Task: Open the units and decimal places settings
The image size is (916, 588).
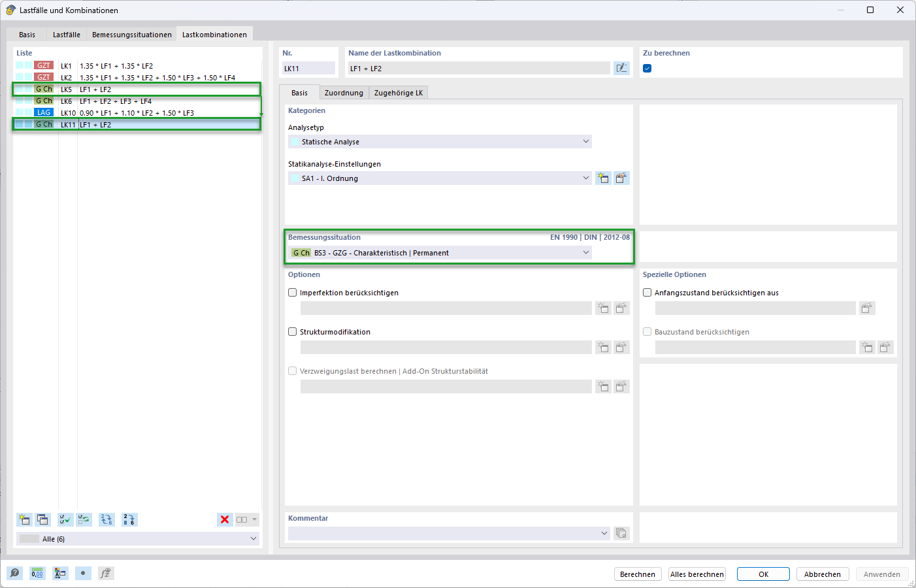Action: click(x=37, y=573)
